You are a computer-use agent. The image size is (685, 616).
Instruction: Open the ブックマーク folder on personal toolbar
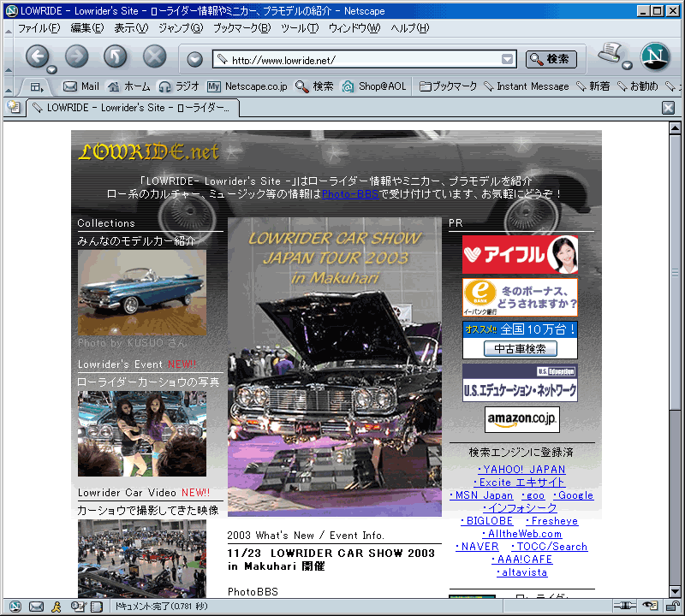pos(448,86)
